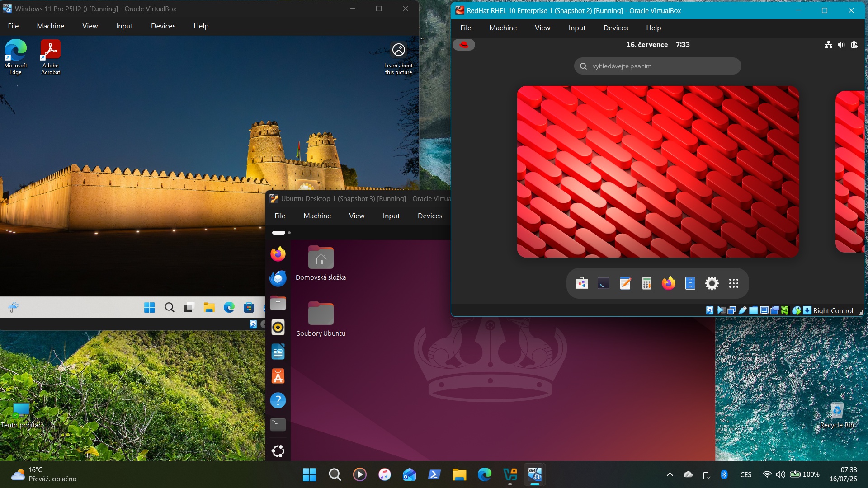The image size is (868, 488).
Task: Click USB indicator in RHEL VirtualBox status bar
Action: pos(743,310)
